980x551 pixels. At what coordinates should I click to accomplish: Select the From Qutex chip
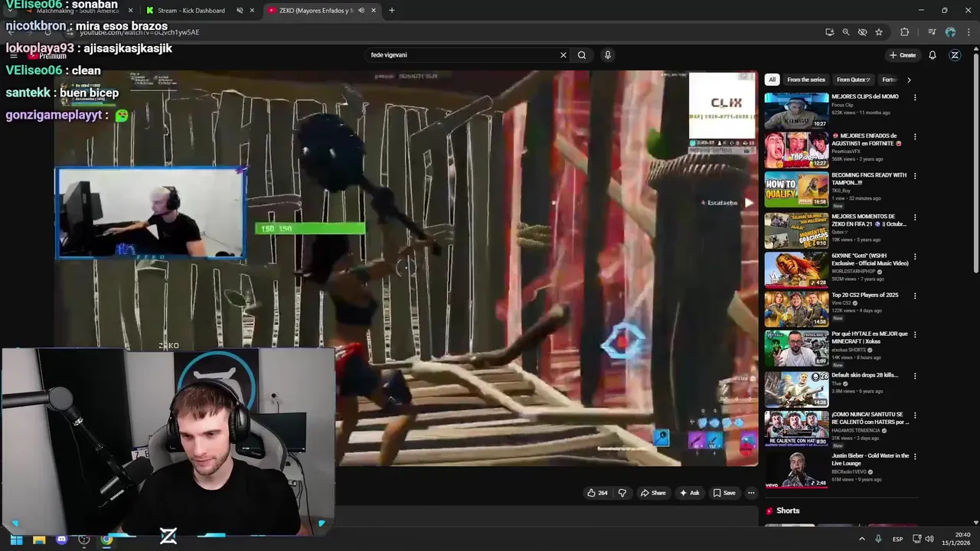854,80
